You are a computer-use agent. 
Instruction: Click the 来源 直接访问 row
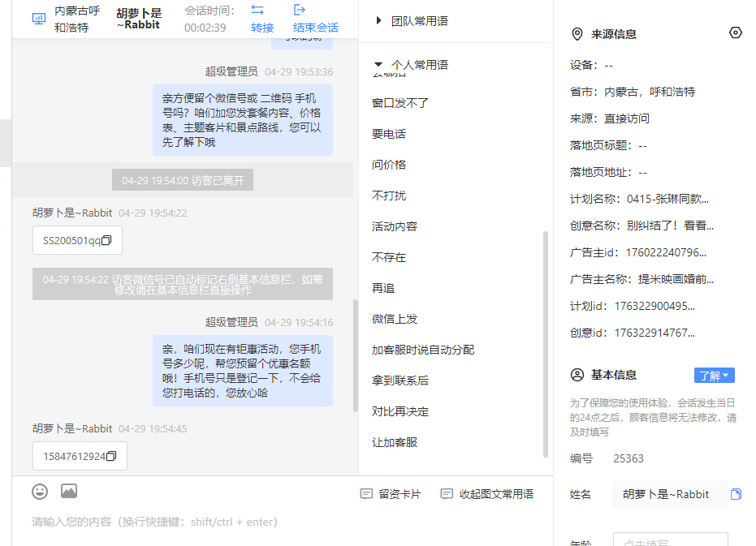[610, 118]
